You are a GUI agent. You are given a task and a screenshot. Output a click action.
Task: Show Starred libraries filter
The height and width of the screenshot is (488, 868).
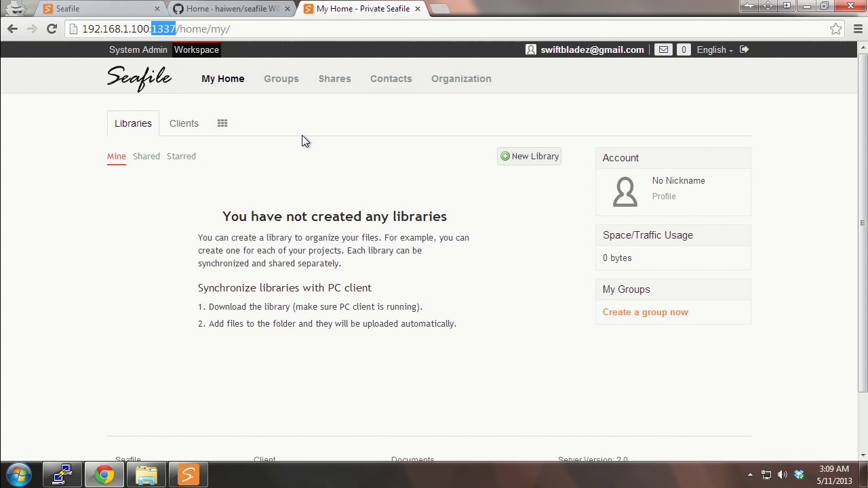pyautogui.click(x=181, y=156)
